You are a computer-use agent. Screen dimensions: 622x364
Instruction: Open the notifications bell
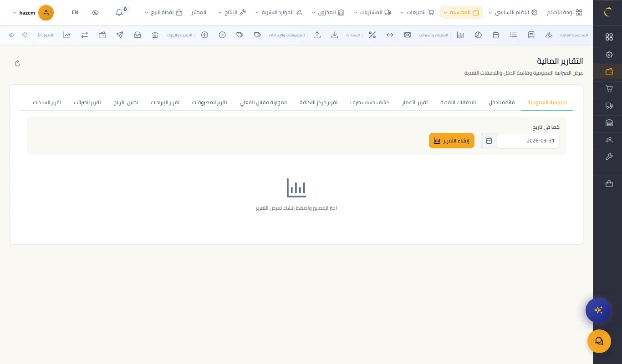point(119,12)
